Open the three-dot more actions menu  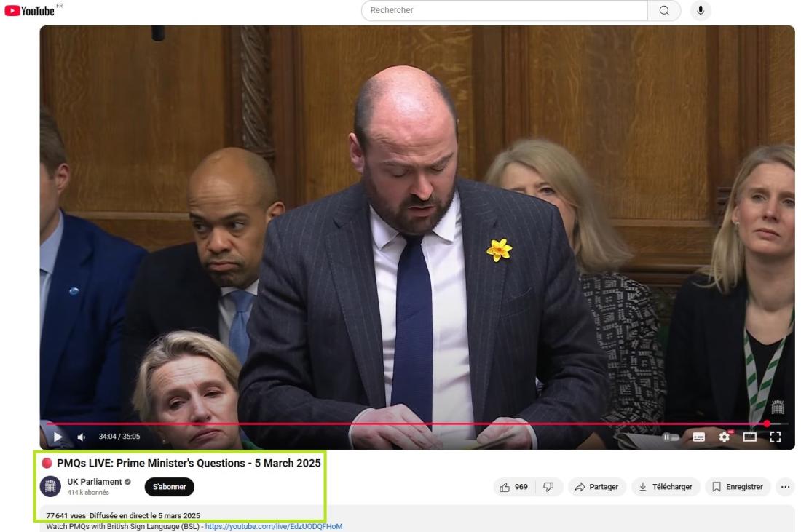click(x=784, y=487)
